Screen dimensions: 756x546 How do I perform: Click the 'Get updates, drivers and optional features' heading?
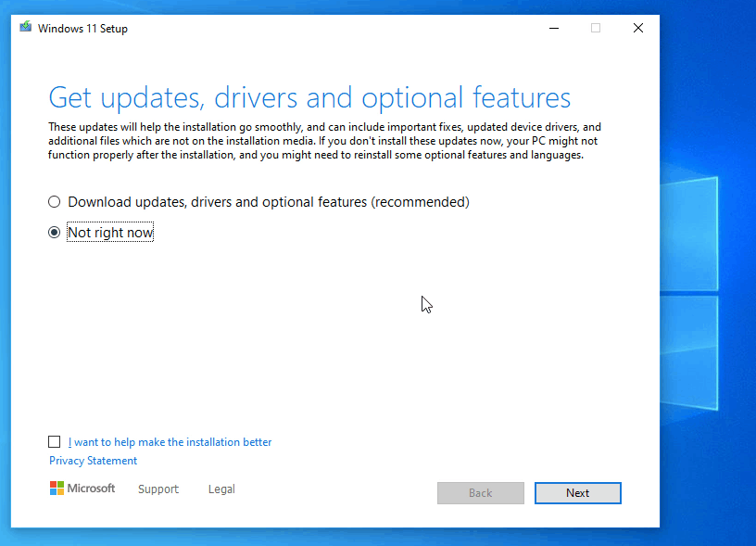[x=309, y=98]
